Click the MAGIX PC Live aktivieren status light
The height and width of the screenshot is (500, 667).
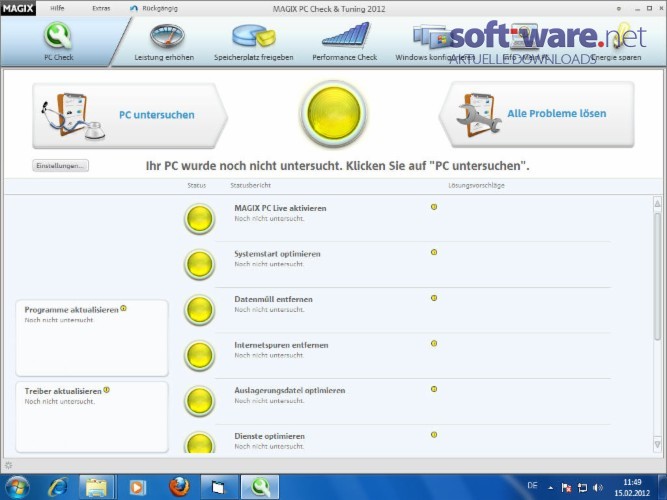pos(199,219)
